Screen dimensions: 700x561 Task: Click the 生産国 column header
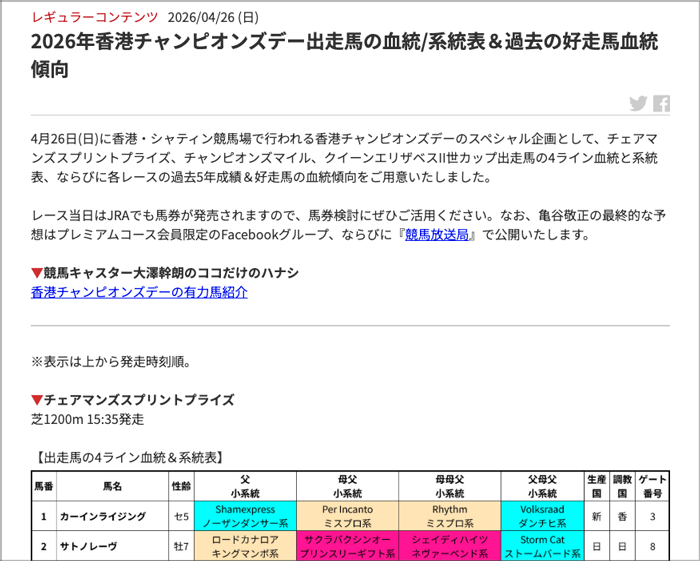pyautogui.click(x=597, y=486)
